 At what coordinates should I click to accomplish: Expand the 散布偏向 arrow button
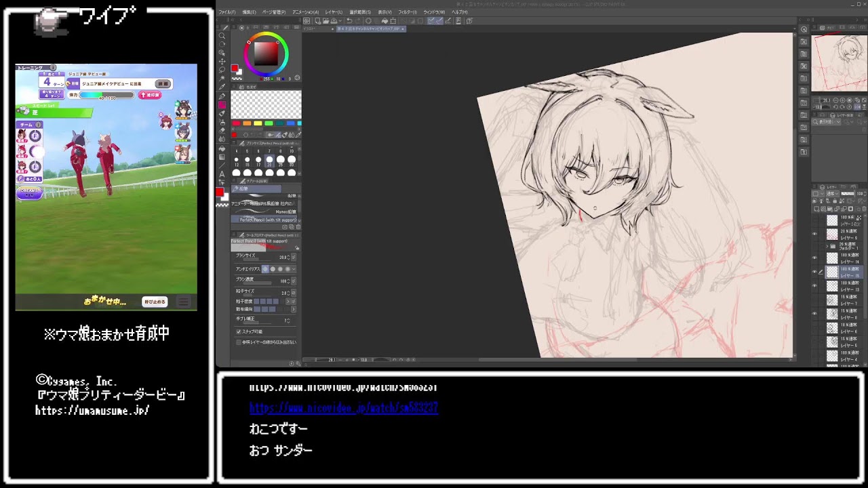point(294,309)
